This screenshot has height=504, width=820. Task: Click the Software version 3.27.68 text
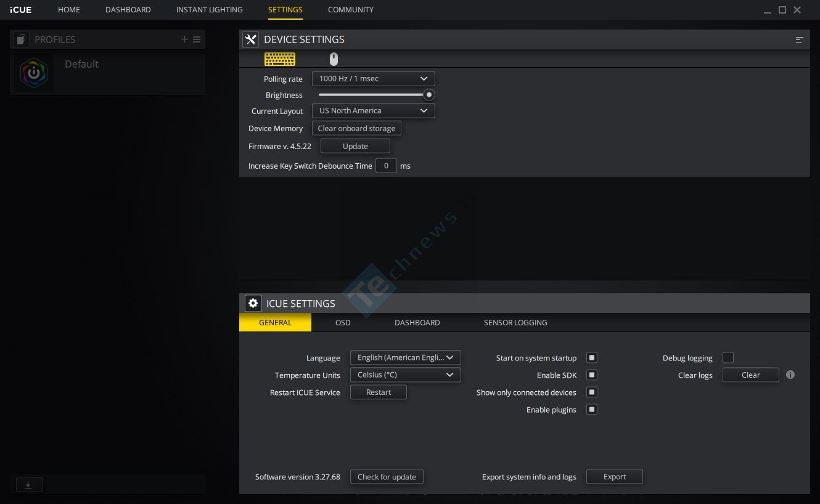pos(298,477)
